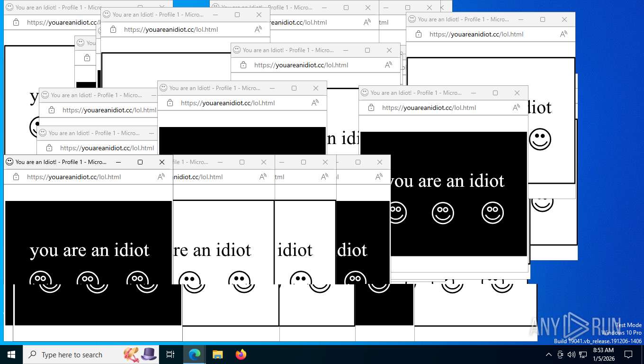This screenshot has width=644, height=364.
Task: Click the middle smiley on the right black page
Action: coord(443,213)
